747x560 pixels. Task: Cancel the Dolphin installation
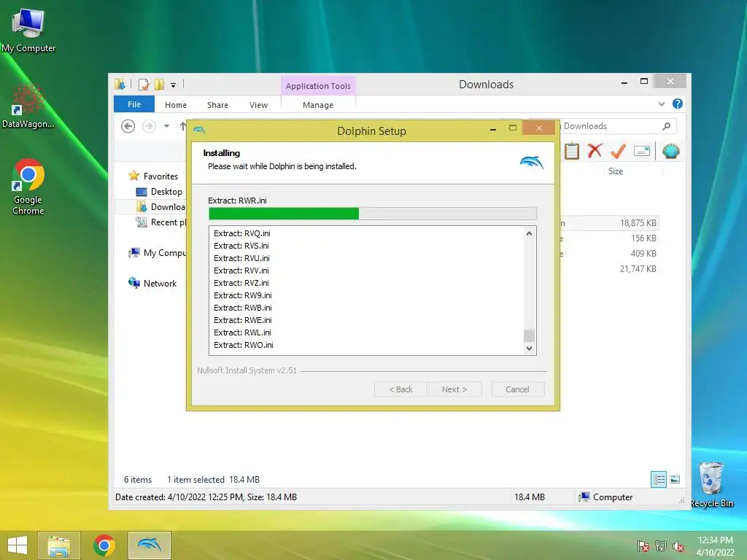(x=517, y=389)
